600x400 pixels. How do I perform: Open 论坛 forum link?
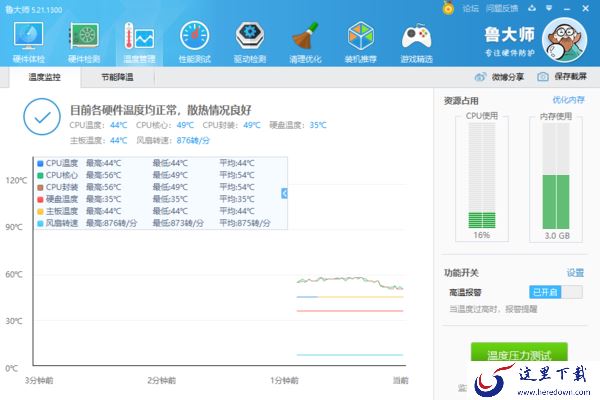tap(470, 8)
